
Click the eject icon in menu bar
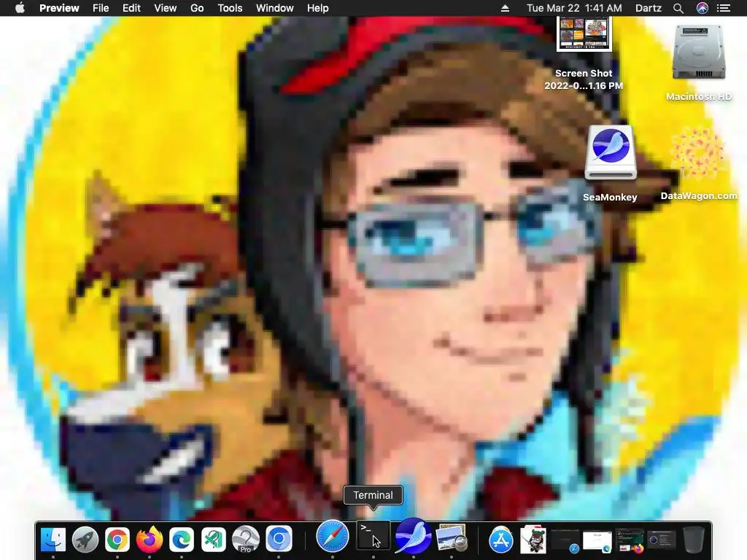tap(505, 8)
